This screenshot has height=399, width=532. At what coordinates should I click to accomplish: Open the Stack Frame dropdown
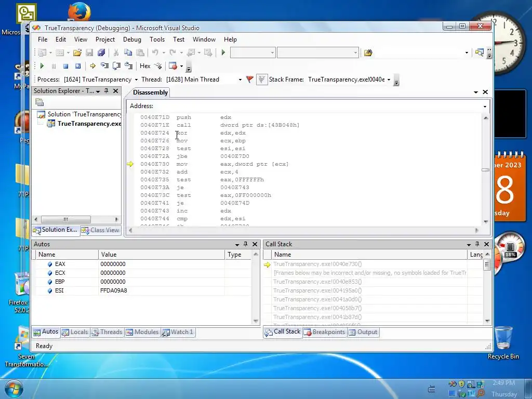(389, 79)
